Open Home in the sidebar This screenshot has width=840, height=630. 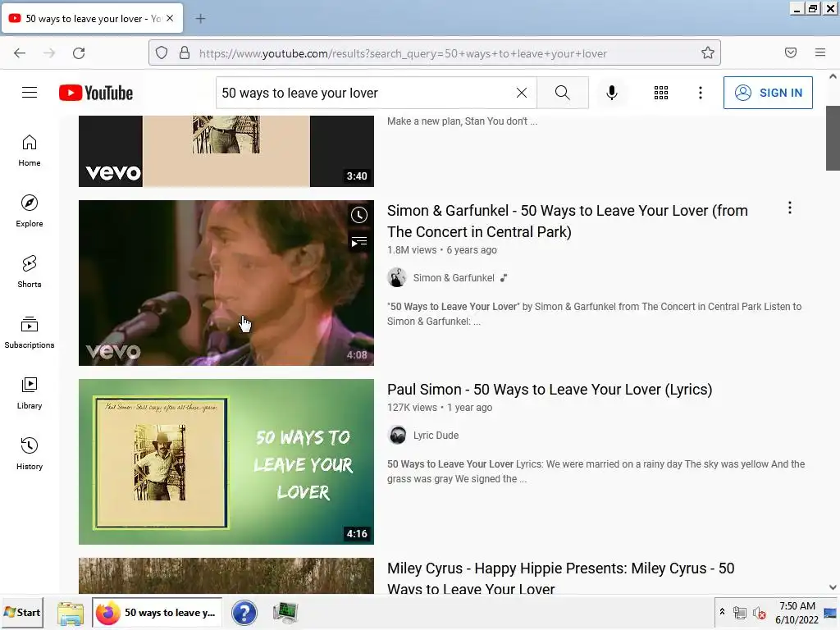(30, 151)
